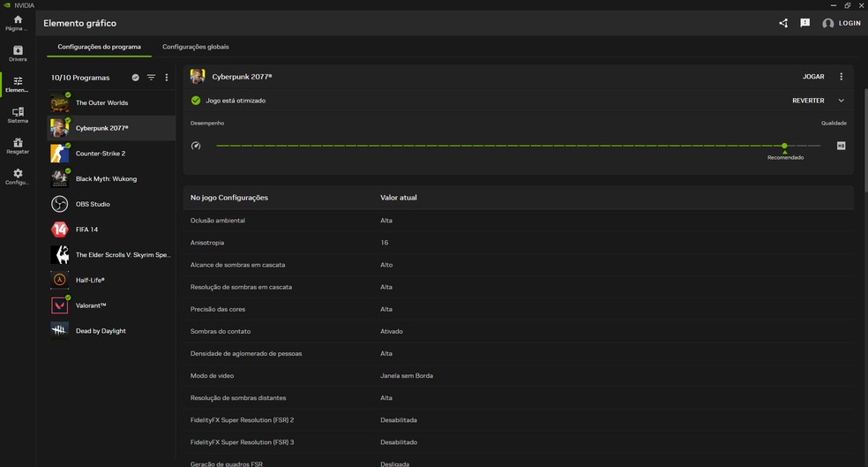Click FidelityFX Super Resolution (FSR) 2 row
The width and height of the screenshot is (868, 467).
tap(518, 420)
